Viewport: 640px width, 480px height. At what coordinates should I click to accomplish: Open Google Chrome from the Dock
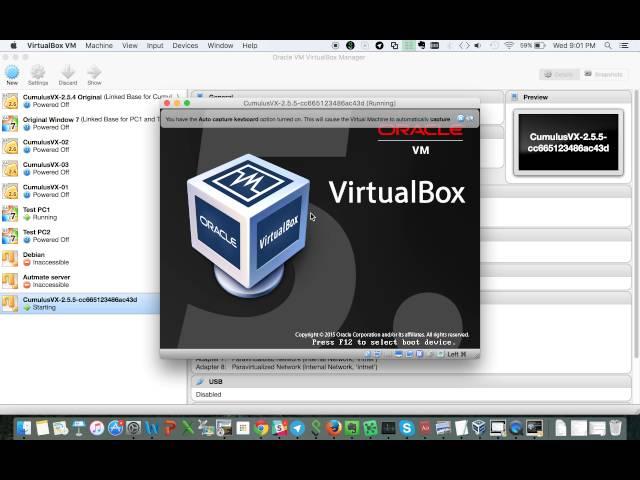[x=261, y=428]
